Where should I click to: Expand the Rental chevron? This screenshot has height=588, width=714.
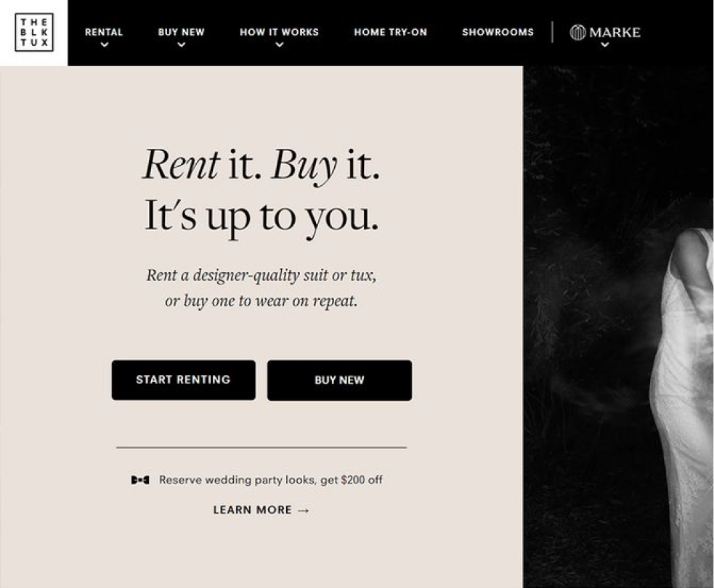tap(105, 44)
